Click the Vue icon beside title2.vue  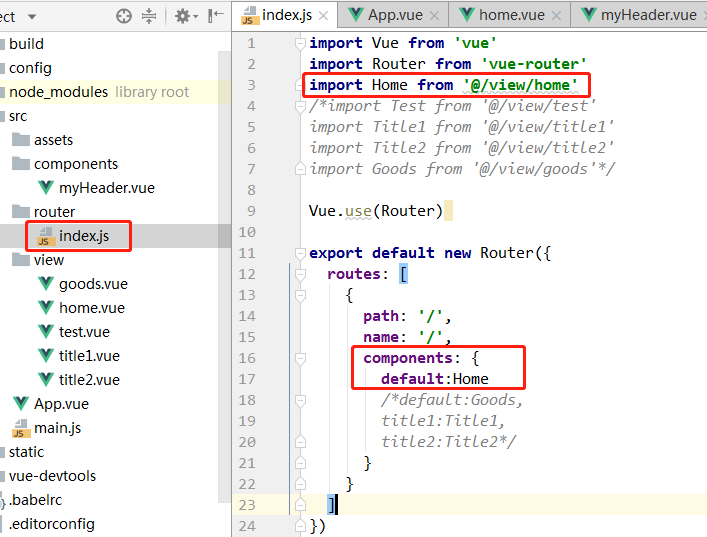click(46, 380)
